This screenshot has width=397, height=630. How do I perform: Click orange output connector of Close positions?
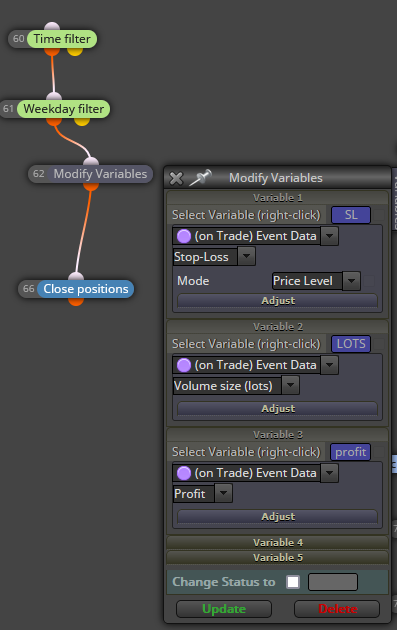tap(76, 302)
